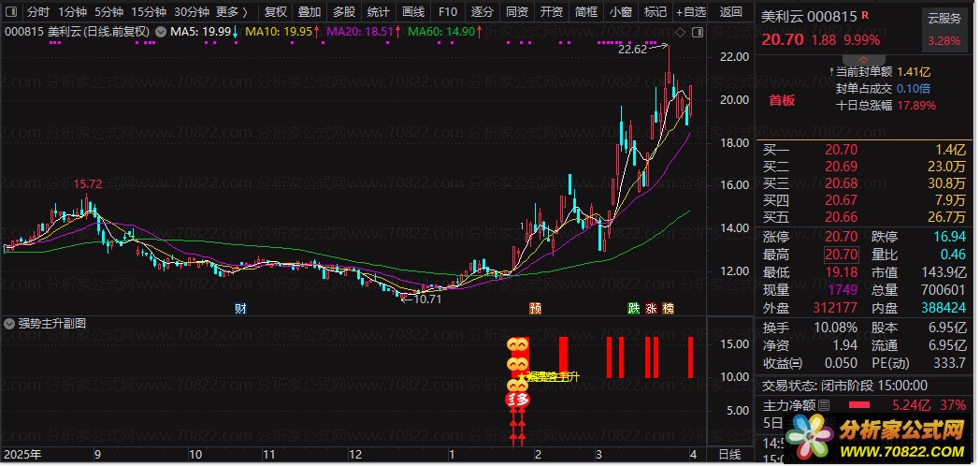Click the 强势主升副图 indicator title
Viewport: 980px width, 467px height.
click(51, 324)
